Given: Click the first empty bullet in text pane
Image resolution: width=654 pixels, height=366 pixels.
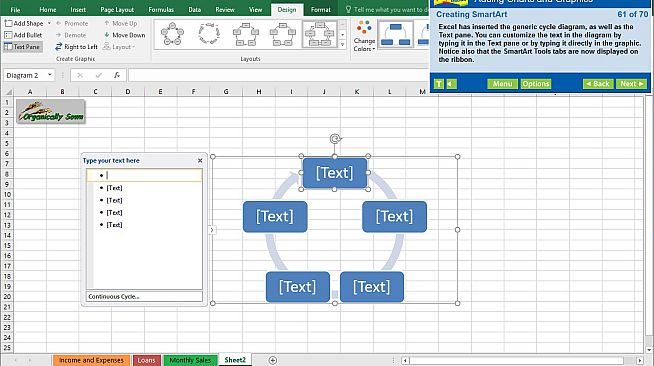Looking at the screenshot, I should click(x=144, y=175).
